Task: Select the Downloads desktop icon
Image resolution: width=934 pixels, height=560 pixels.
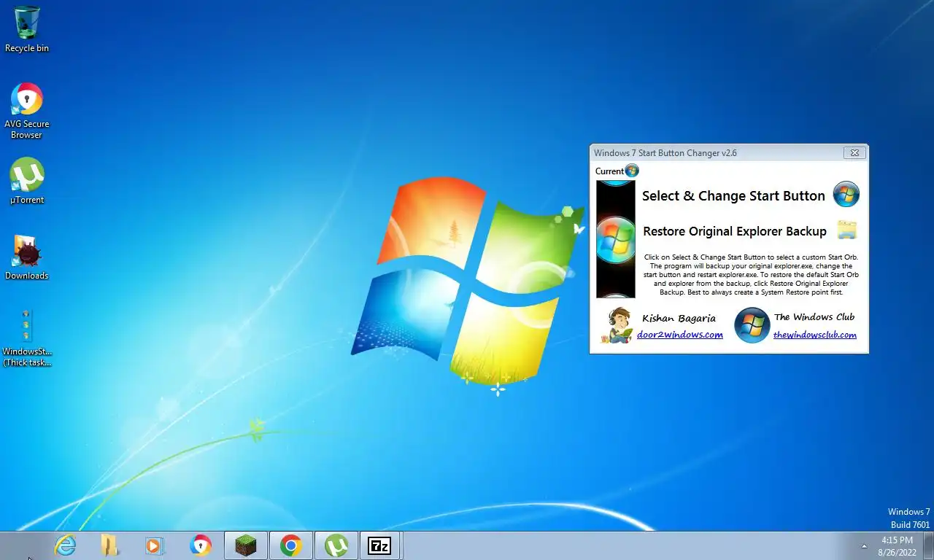Action: click(27, 257)
